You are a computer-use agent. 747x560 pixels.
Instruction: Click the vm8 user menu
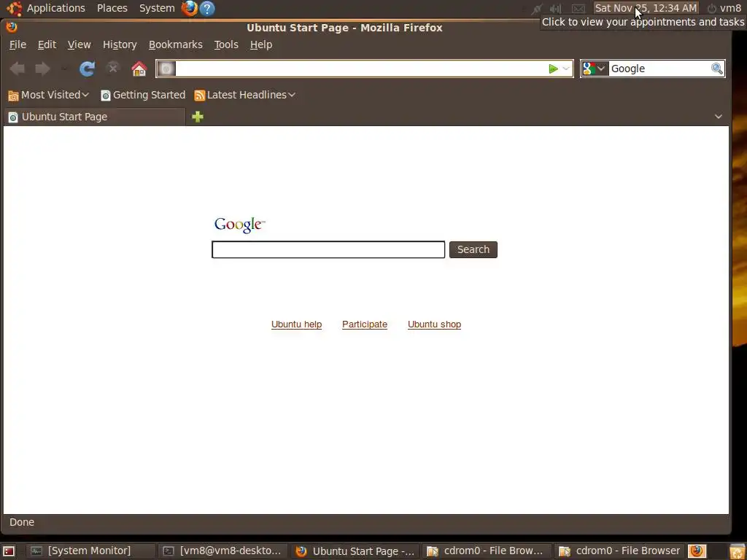tap(730, 8)
